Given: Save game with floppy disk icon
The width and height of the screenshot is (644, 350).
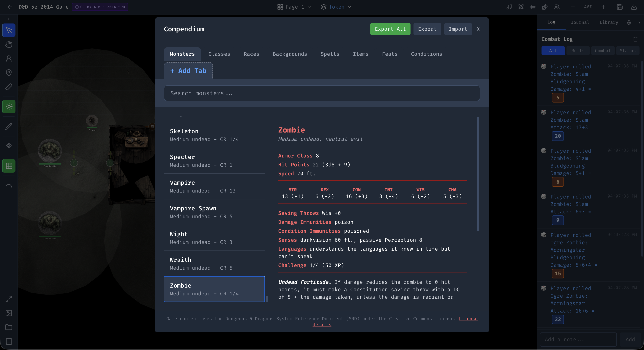Looking at the screenshot, I should 620,7.
